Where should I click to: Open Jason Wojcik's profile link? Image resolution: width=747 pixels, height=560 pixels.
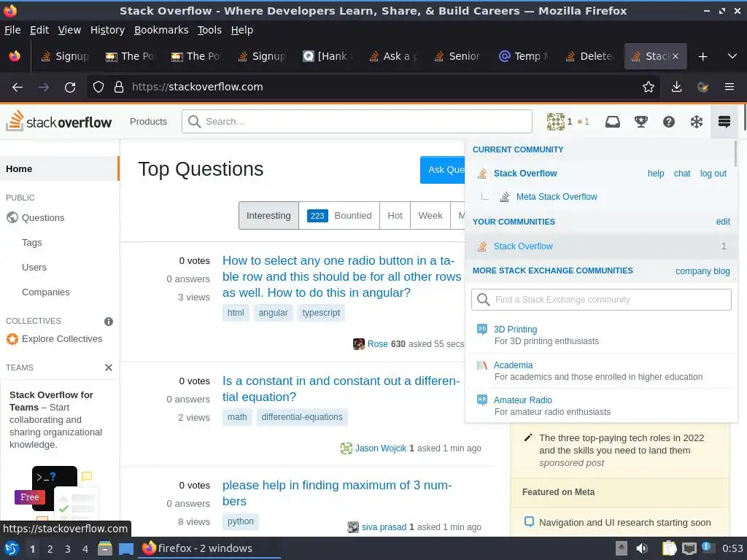pyautogui.click(x=381, y=448)
